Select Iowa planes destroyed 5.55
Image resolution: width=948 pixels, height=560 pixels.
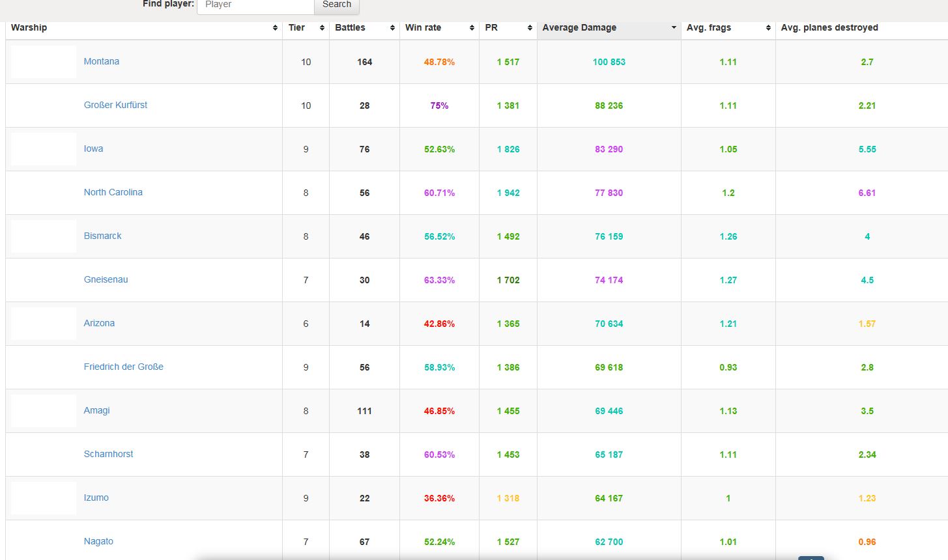click(867, 149)
